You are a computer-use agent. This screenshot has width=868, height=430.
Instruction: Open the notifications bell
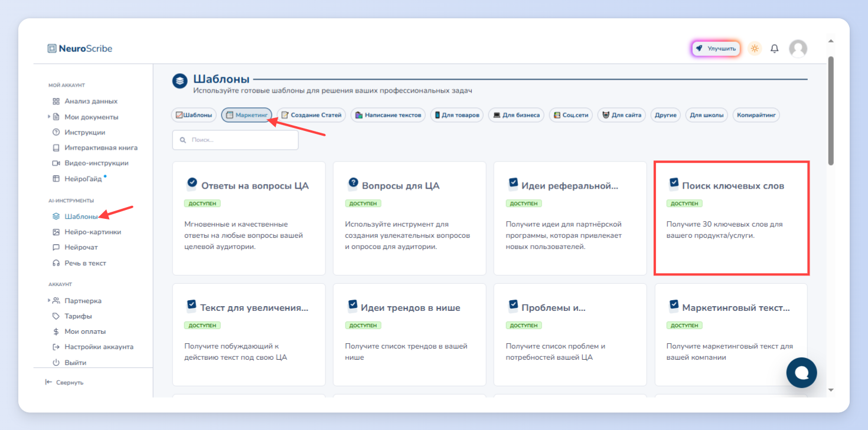[775, 48]
